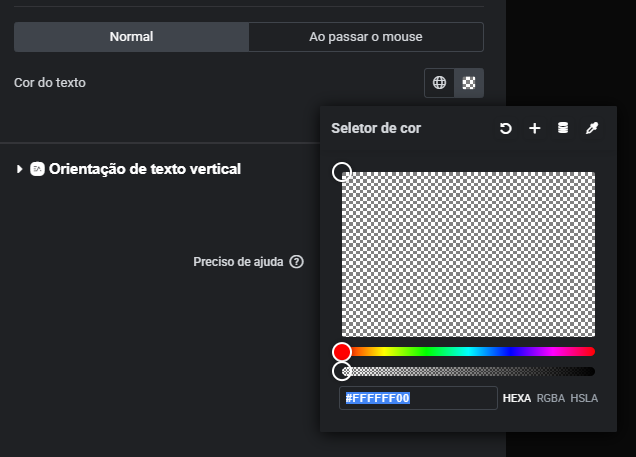Click the checkered color swatch beside Cor do texto

pos(469,83)
